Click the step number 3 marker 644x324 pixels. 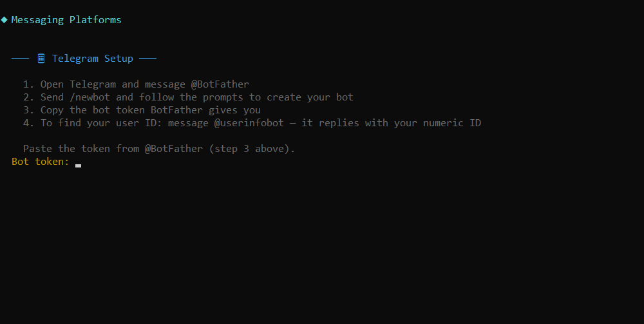coord(28,110)
